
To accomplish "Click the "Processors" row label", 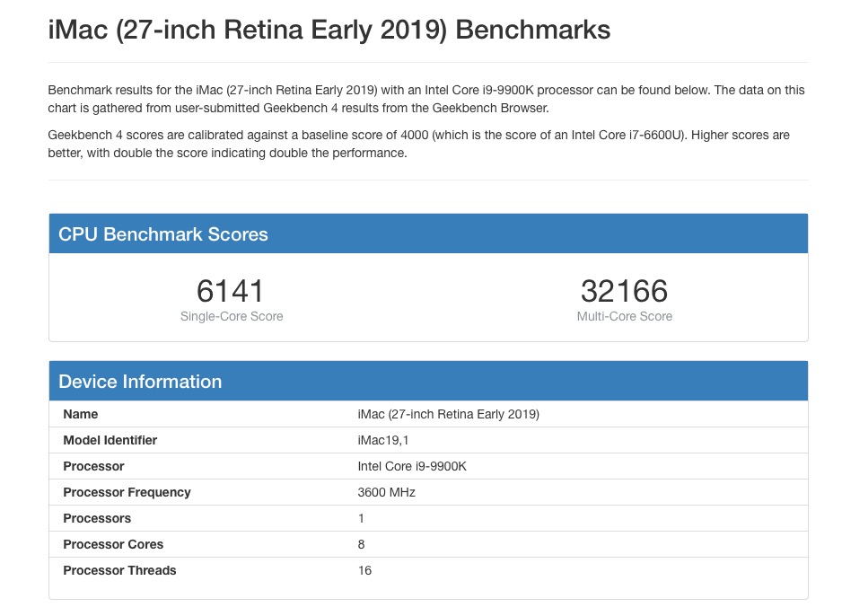I will pos(97,518).
